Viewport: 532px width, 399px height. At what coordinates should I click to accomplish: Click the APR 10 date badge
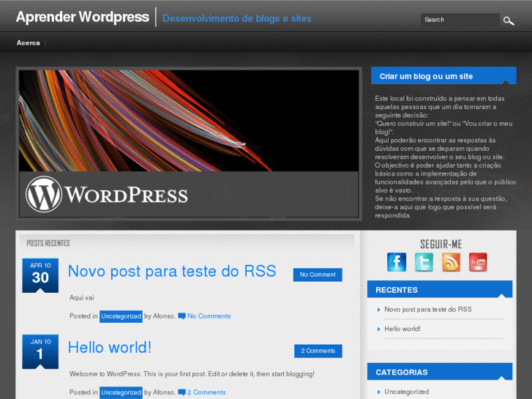click(x=40, y=275)
